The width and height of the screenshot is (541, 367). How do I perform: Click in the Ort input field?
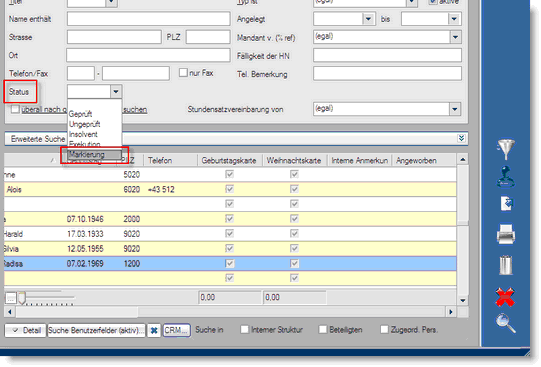tap(148, 55)
